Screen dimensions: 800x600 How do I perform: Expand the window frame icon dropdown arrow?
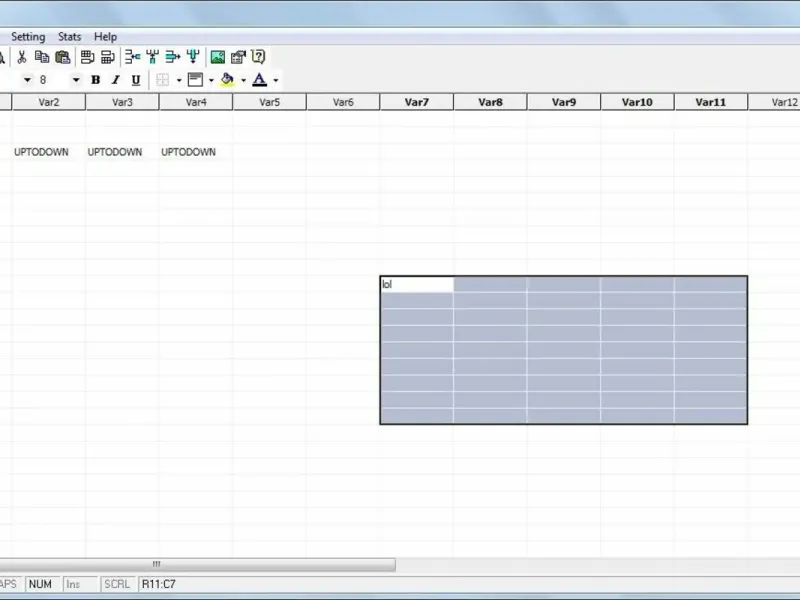211,80
